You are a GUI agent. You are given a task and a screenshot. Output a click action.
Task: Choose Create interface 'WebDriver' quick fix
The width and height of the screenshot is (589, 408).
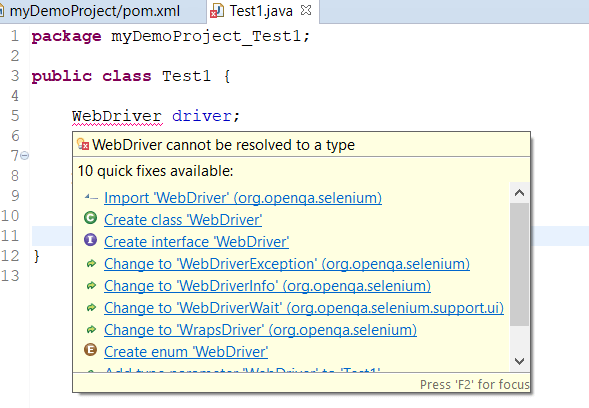(196, 242)
